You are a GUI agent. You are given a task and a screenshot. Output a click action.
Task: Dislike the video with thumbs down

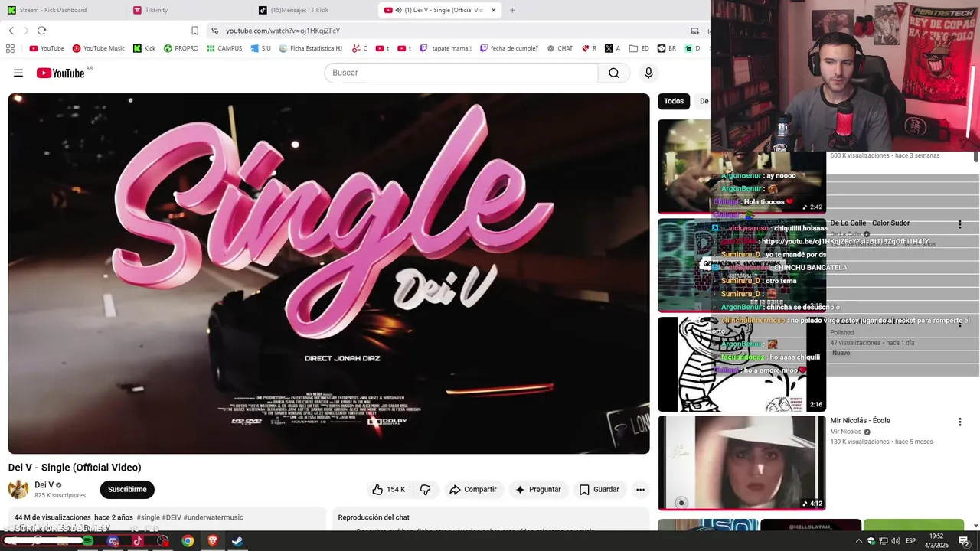(x=426, y=490)
